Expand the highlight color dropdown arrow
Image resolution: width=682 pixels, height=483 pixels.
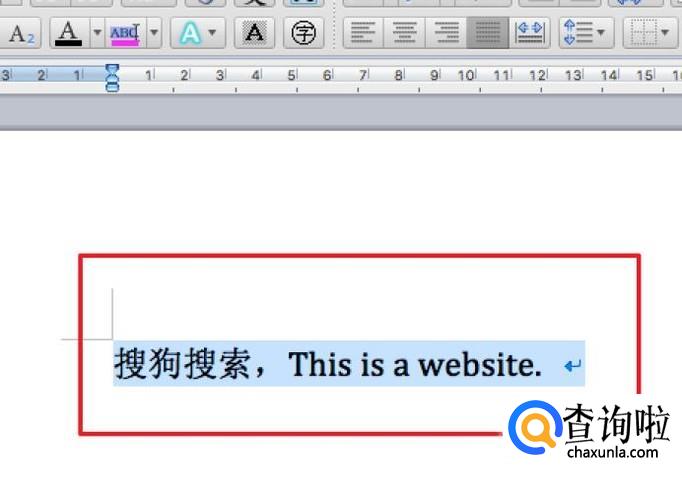pyautogui.click(x=153, y=34)
